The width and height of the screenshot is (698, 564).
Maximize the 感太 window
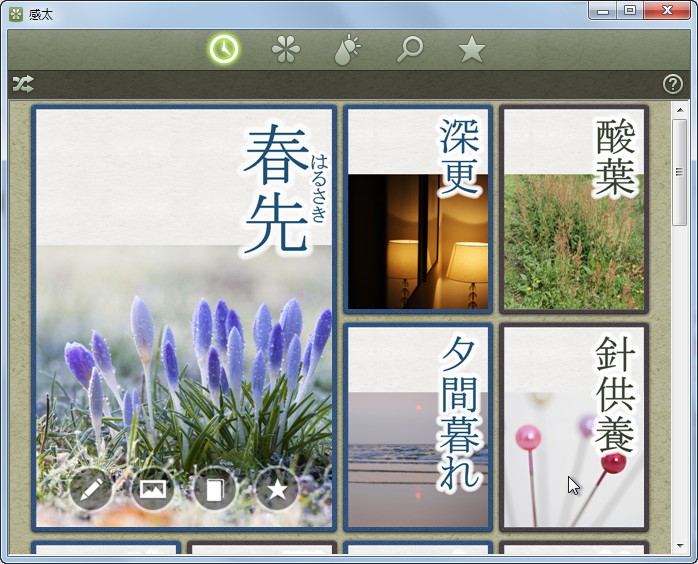(x=630, y=11)
